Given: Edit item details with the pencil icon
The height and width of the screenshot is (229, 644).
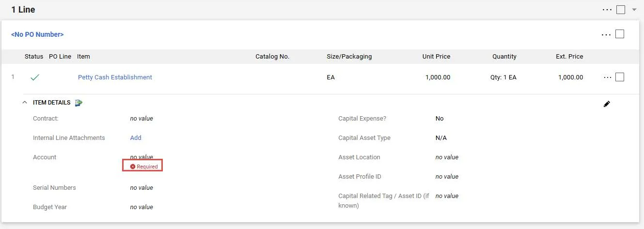Looking at the screenshot, I should click(607, 104).
